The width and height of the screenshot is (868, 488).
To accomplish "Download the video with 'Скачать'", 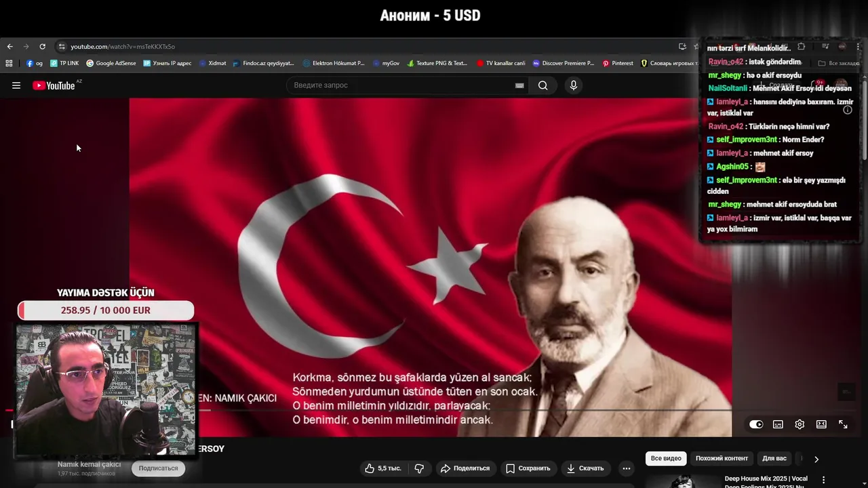I will pos(585,468).
